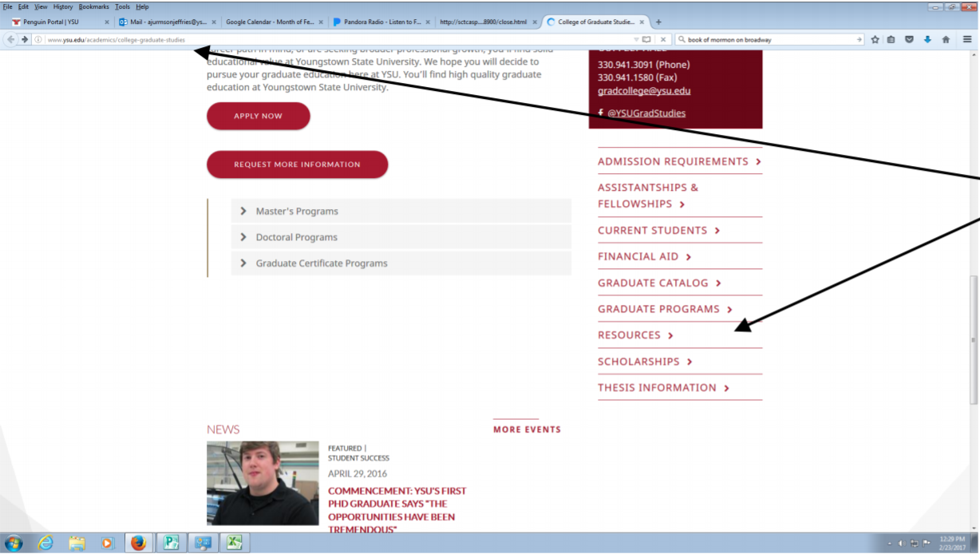Image resolution: width=980 pixels, height=554 pixels.
Task: Switch to Firefox in the taskbar
Action: 139,544
